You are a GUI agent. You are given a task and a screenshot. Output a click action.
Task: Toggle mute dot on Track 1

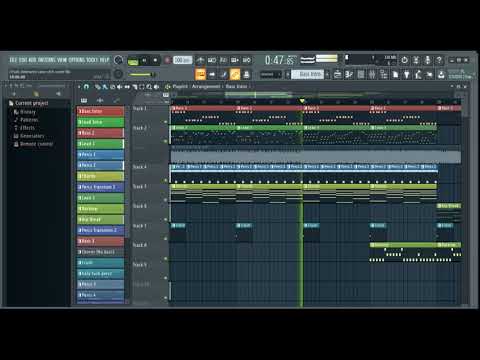[x=165, y=122]
